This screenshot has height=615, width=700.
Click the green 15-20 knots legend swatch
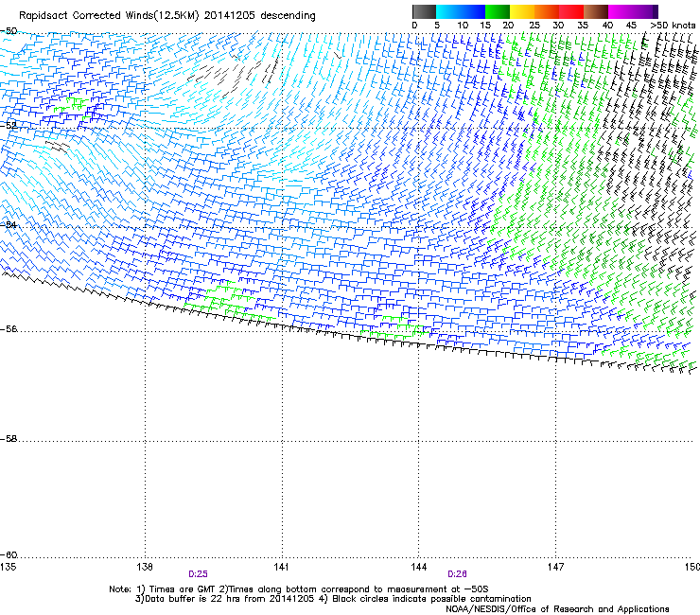point(498,11)
